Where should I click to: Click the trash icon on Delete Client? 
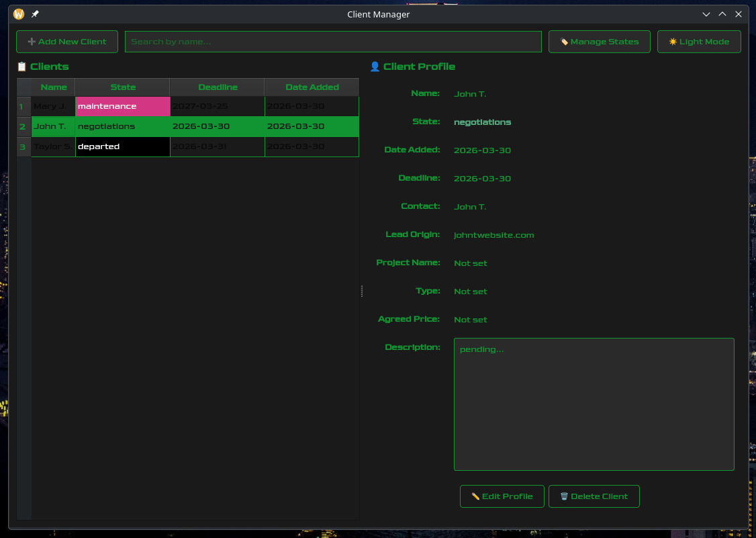(x=564, y=496)
